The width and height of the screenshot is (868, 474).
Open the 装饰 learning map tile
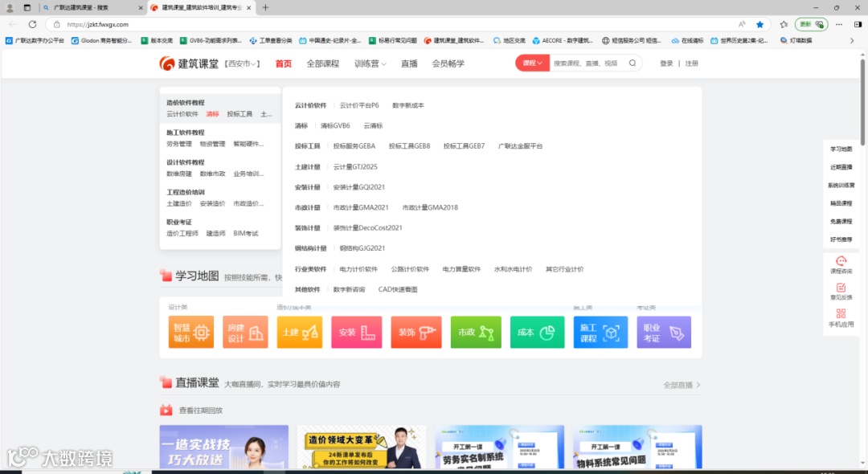coord(416,332)
